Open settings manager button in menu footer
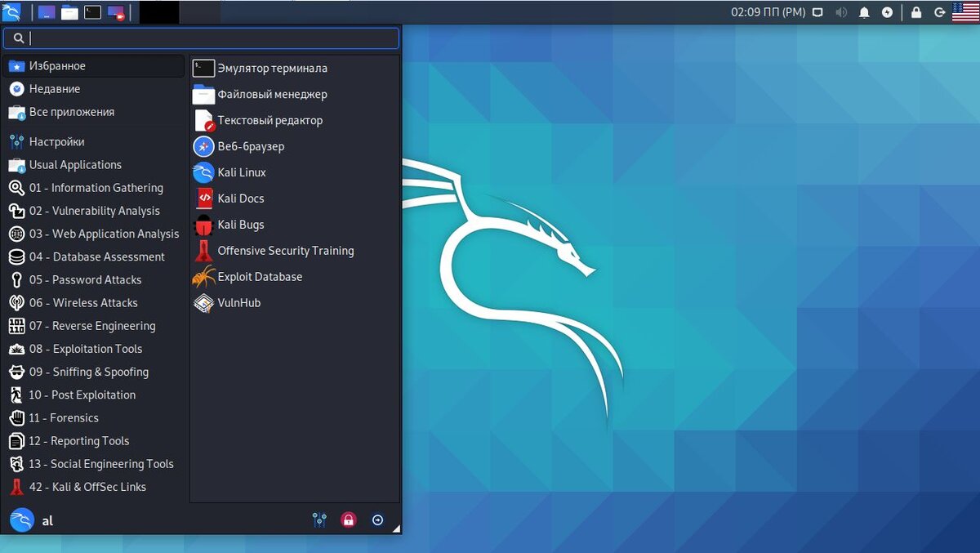980x553 pixels. tap(319, 520)
